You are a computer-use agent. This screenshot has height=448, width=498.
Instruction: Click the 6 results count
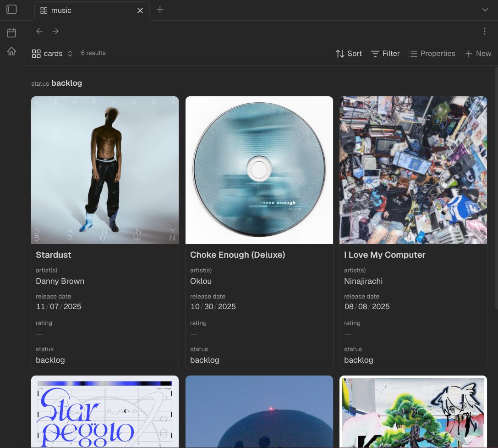click(x=93, y=53)
